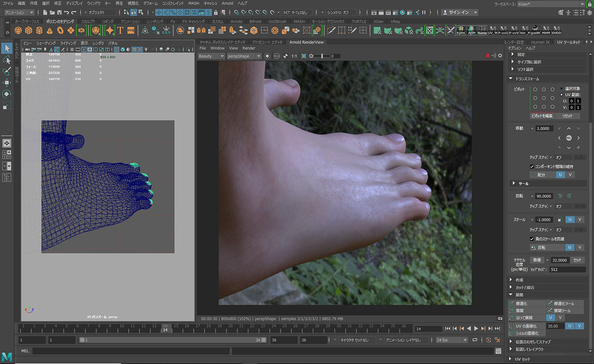Image resolution: width=594 pixels, height=364 pixels.
Task: Open the アニメーション menu set dropdown
Action: pyautogui.click(x=19, y=12)
